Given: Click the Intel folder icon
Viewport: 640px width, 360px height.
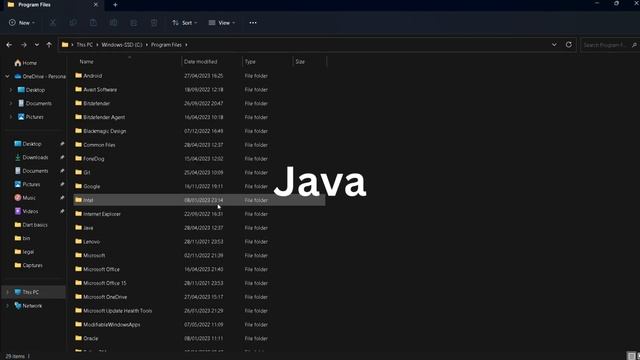Looking at the screenshot, I should coord(78,200).
